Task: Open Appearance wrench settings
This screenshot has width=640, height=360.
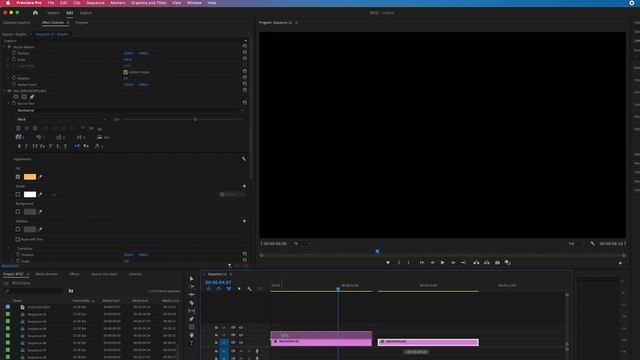Action: [244, 159]
